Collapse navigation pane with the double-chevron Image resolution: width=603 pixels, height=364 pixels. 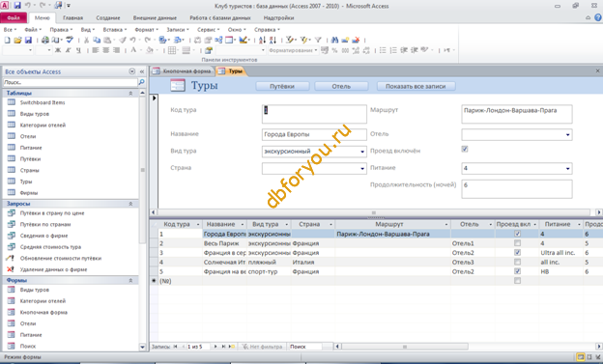point(142,71)
